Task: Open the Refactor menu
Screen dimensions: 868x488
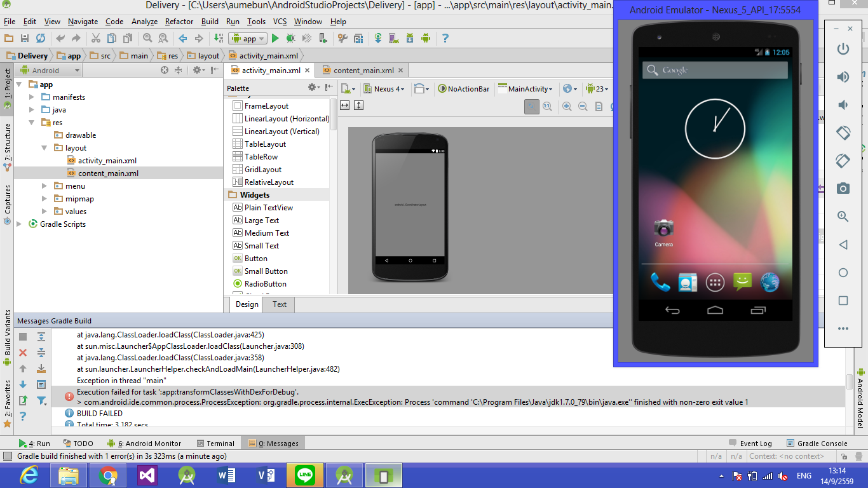Action: (179, 22)
